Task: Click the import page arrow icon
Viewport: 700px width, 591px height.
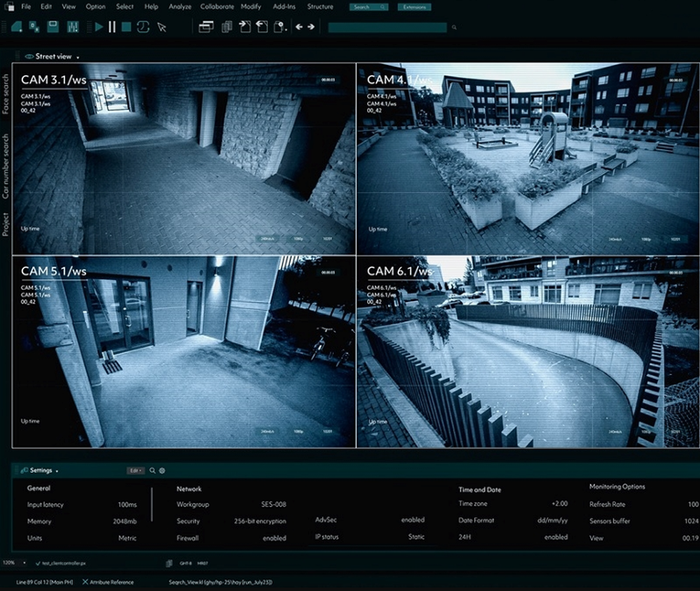Action: point(244,27)
